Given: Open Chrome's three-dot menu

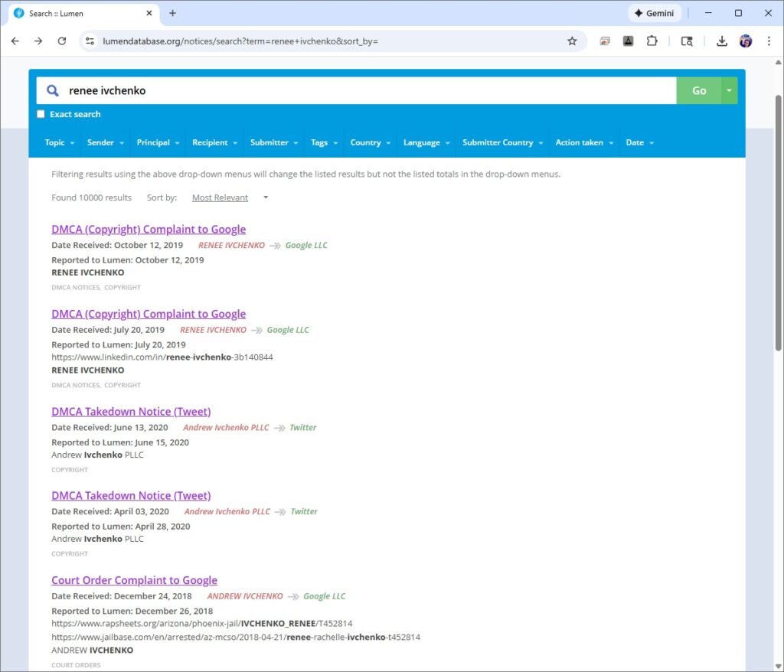Looking at the screenshot, I should click(x=769, y=41).
